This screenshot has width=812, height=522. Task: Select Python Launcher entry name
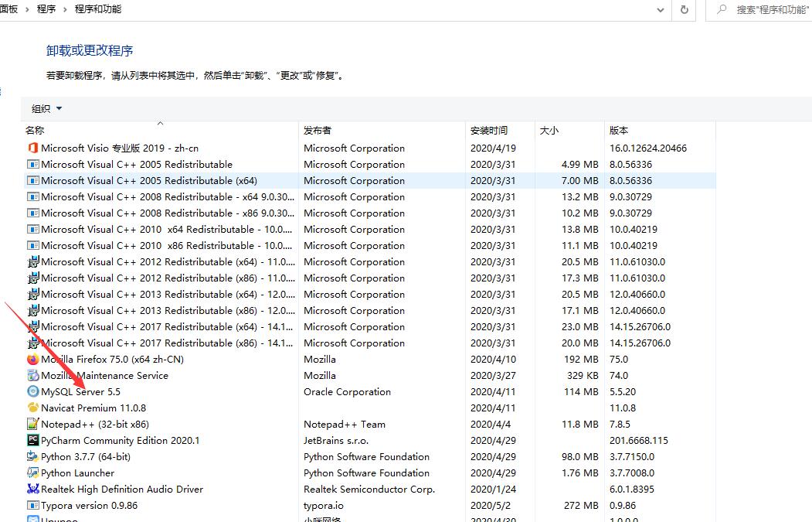pos(78,473)
